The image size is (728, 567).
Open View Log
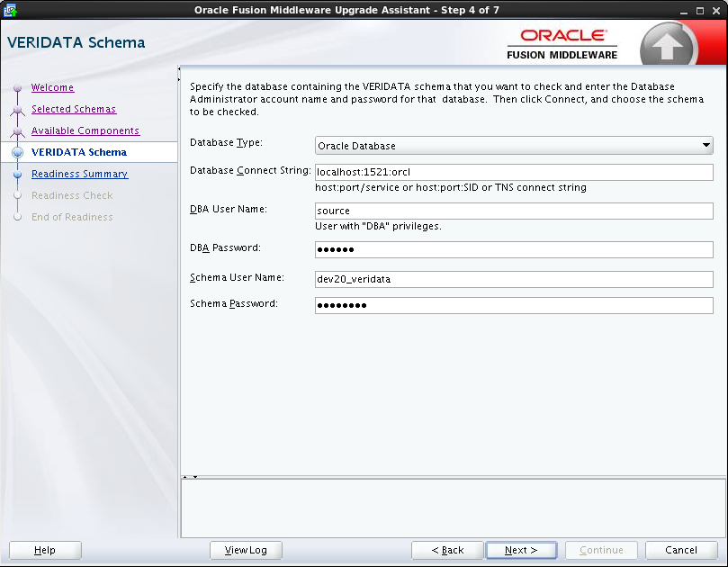[x=246, y=550]
